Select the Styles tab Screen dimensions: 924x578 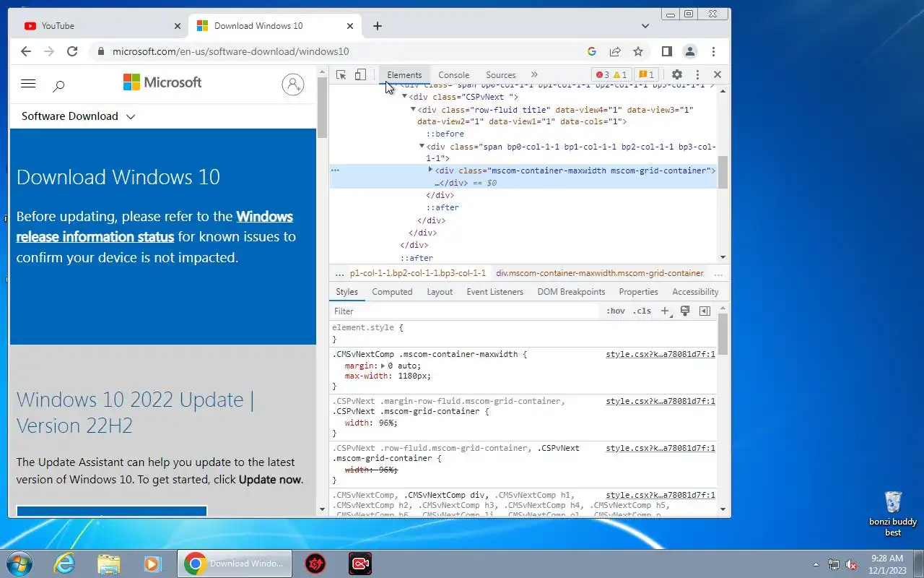(346, 292)
